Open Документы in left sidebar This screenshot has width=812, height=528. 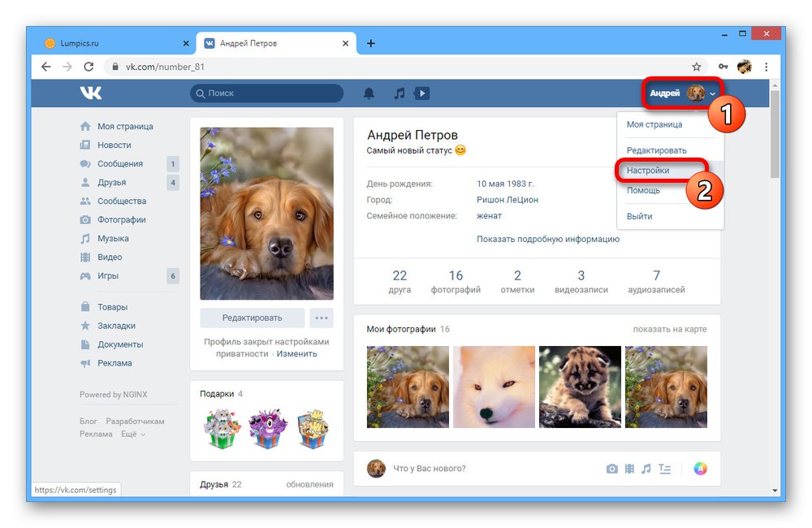[x=120, y=344]
